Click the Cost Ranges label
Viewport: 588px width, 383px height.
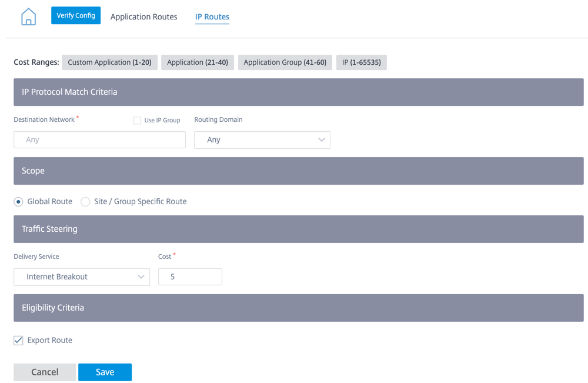click(36, 62)
